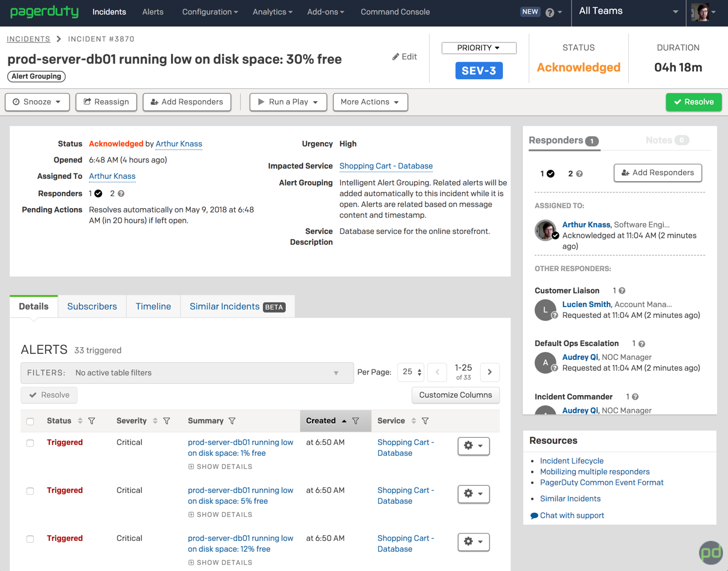The image size is (728, 571).
Task: Click the Status column filter funnel icon
Action: 92,421
